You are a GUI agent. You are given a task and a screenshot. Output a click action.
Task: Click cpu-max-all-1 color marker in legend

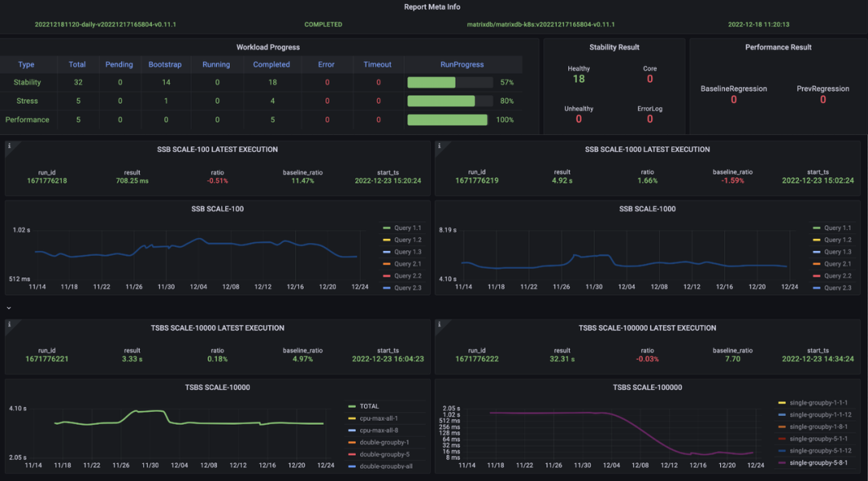click(351, 418)
